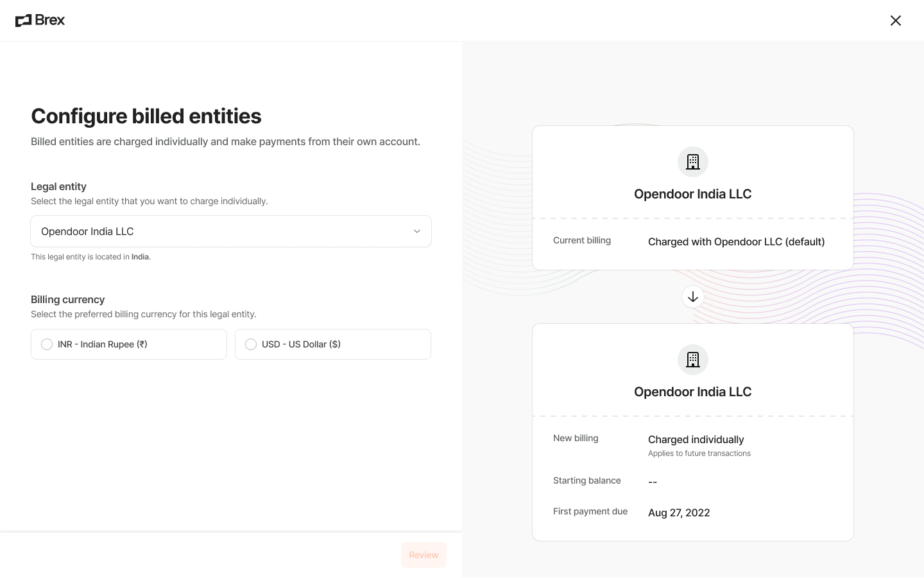The image size is (924, 578).
Task: Click the India location note under dropdown
Action: pyautogui.click(x=91, y=257)
